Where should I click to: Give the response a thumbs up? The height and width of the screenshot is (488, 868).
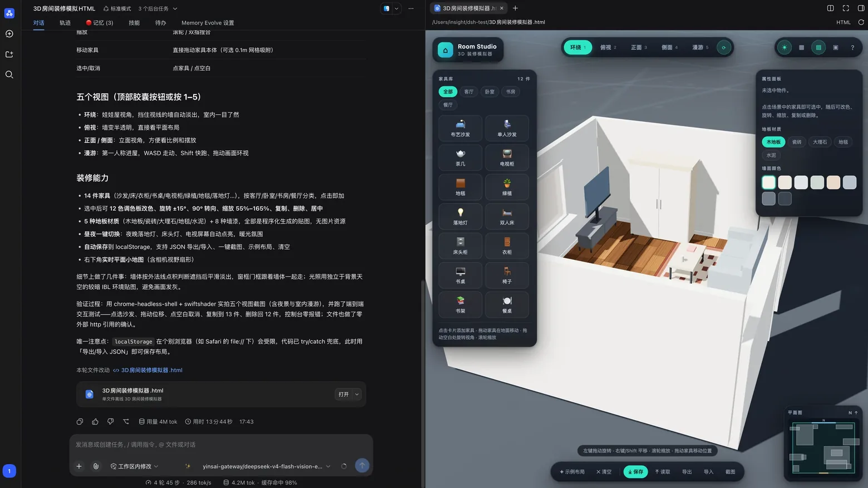pyautogui.click(x=95, y=422)
